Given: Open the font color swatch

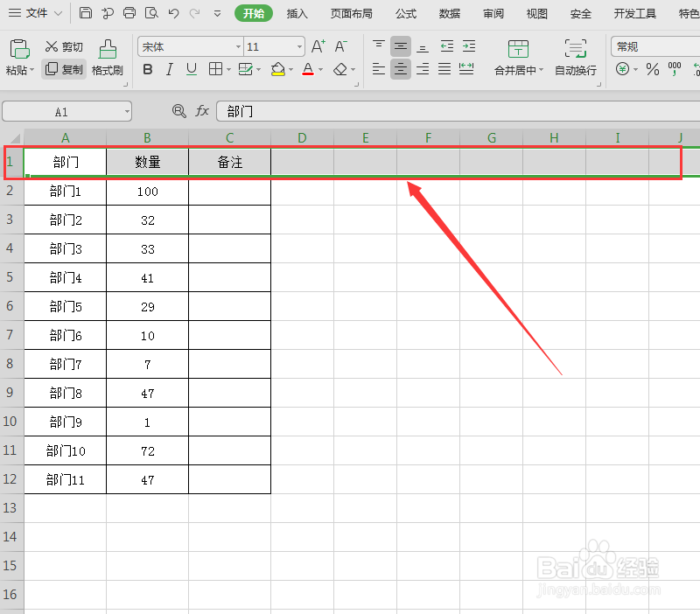Looking at the screenshot, I should tap(309, 69).
